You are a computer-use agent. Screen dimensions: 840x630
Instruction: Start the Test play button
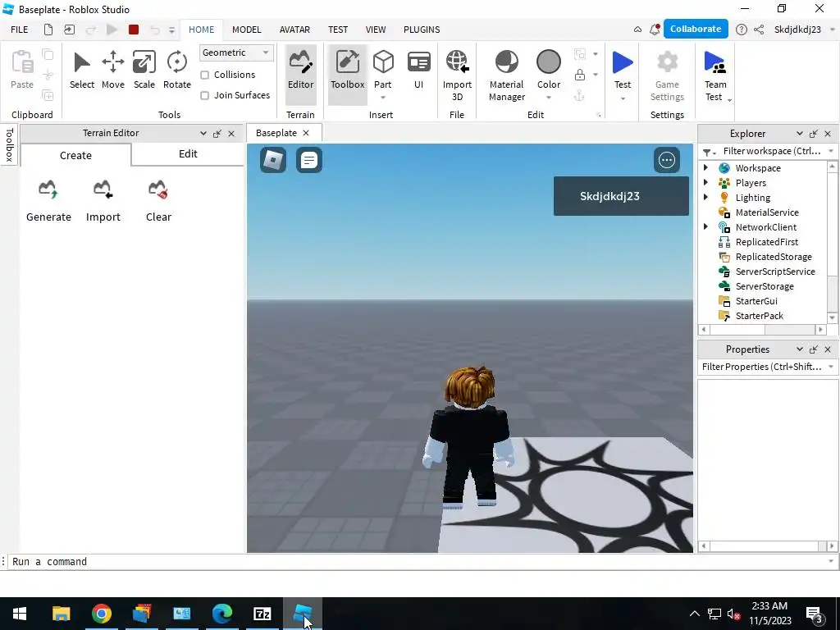(623, 69)
